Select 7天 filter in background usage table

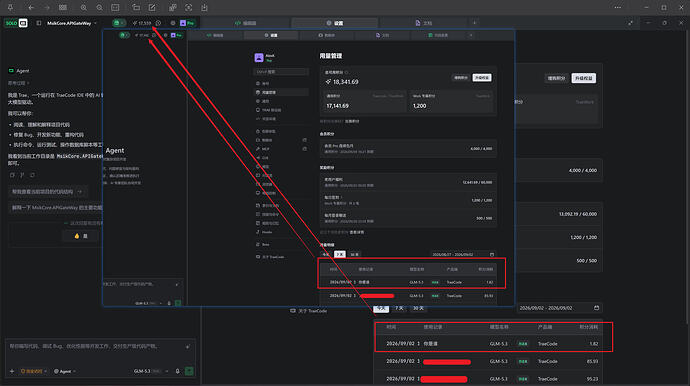pos(399,309)
